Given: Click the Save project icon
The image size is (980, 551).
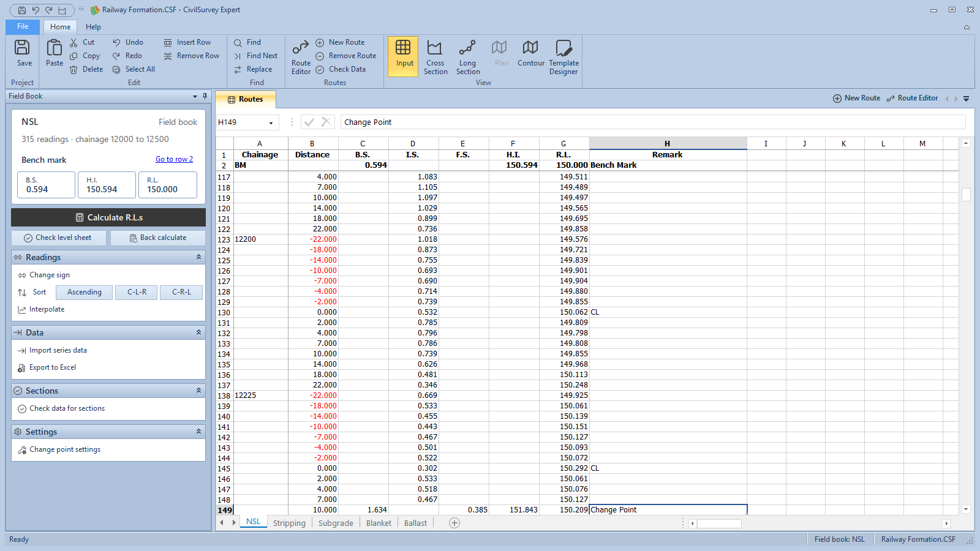Looking at the screenshot, I should tap(23, 53).
